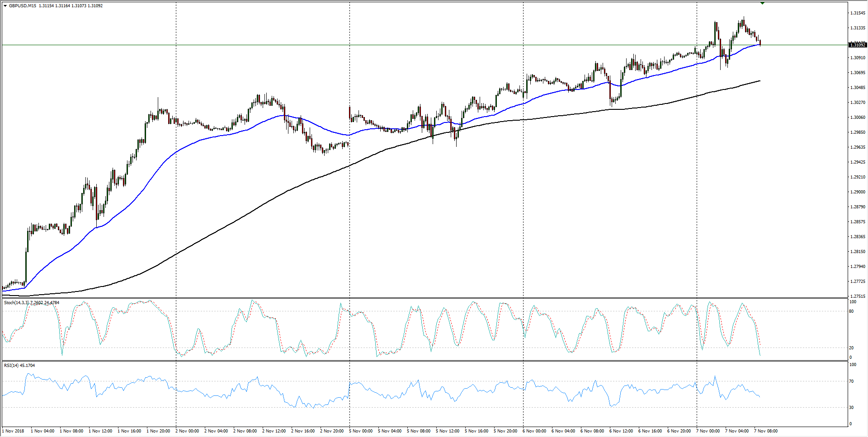Click the 1 Nov 2018 date label

14,431
